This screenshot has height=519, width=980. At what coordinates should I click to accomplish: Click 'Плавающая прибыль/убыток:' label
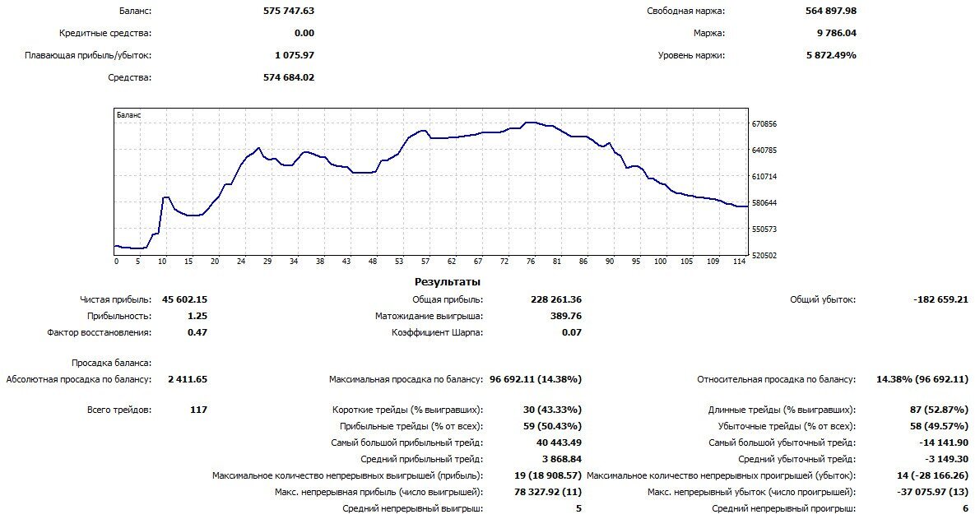point(88,55)
